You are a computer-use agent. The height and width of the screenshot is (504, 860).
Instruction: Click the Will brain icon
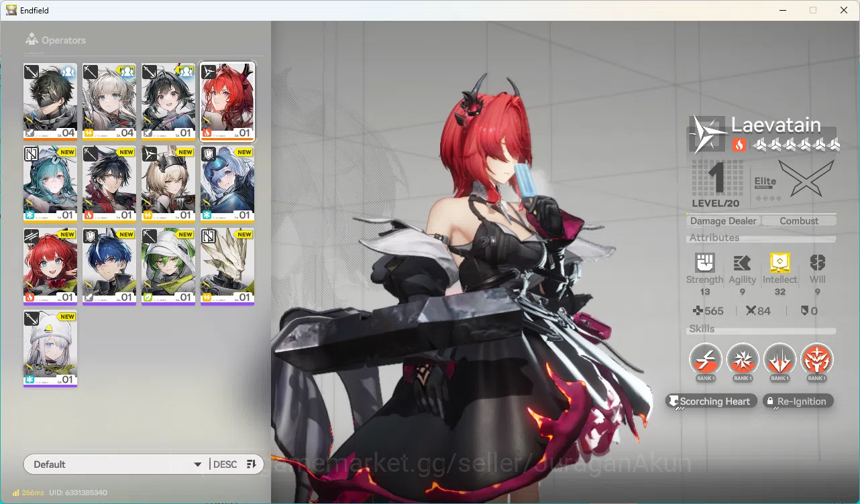tap(817, 263)
